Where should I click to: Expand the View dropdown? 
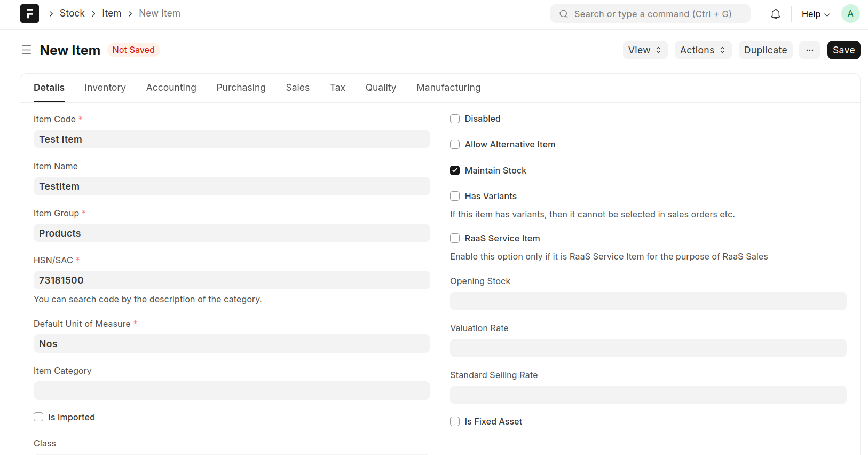tap(644, 50)
